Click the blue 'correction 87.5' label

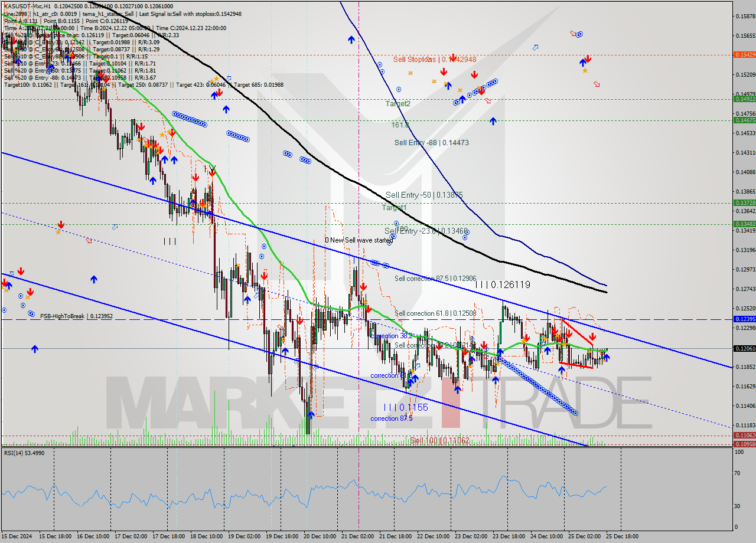pos(392,418)
